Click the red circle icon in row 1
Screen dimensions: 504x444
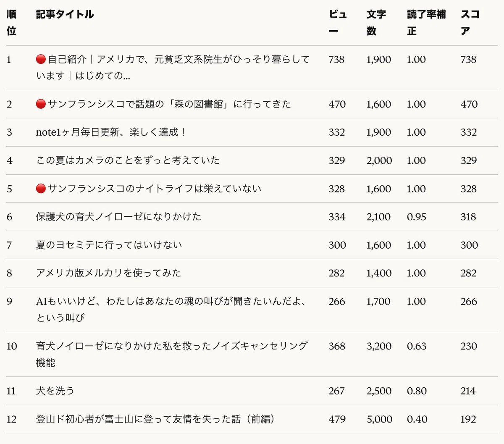(41, 59)
